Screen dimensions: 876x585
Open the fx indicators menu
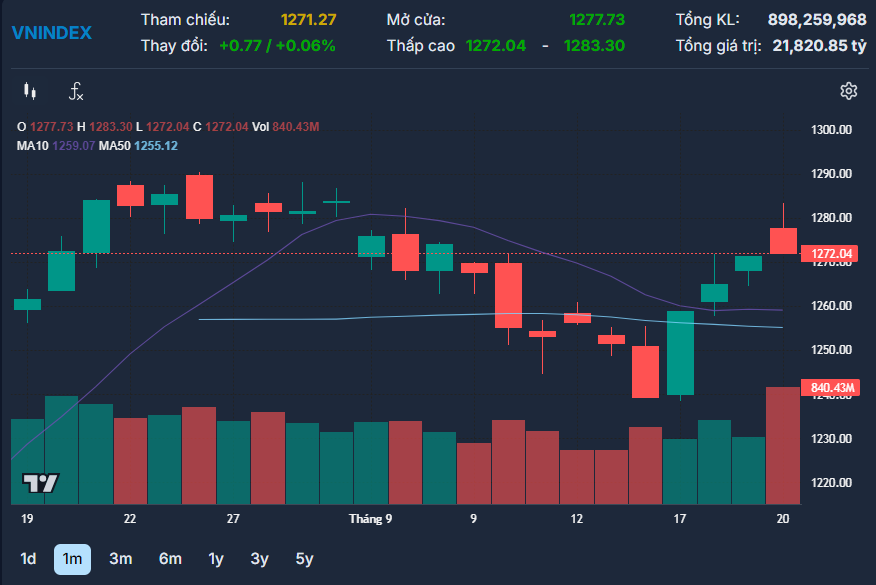(76, 91)
